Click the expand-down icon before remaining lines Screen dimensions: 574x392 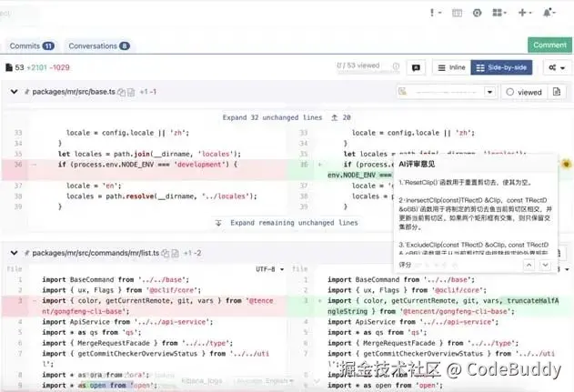[x=218, y=223]
